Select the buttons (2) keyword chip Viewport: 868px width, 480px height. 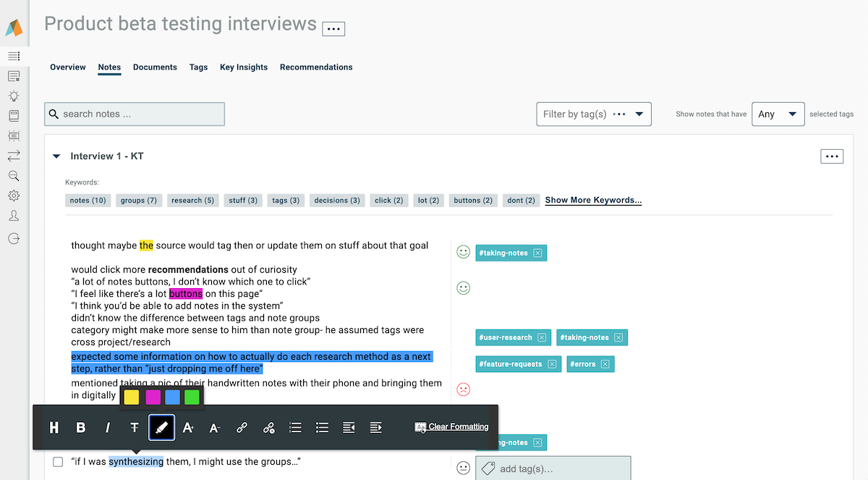473,201
